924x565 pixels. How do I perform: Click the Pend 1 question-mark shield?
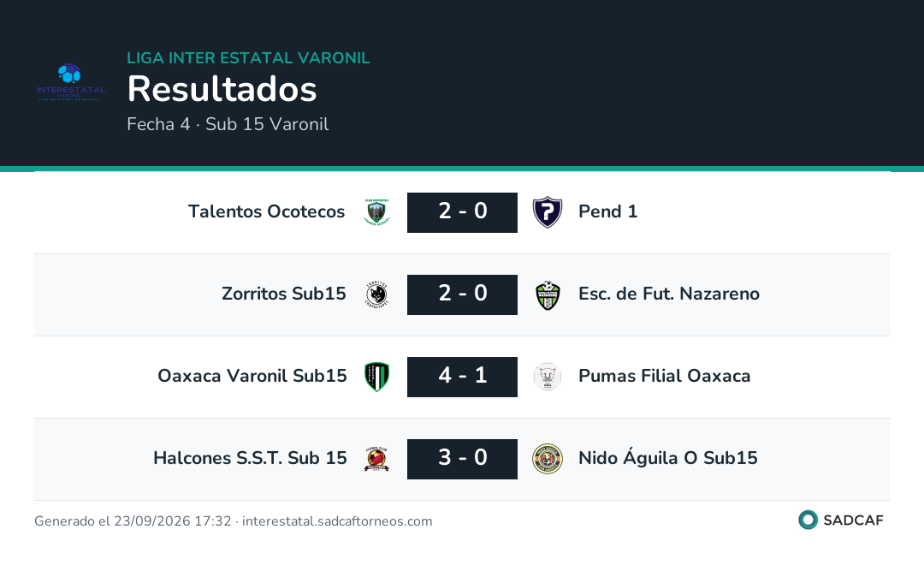(548, 212)
